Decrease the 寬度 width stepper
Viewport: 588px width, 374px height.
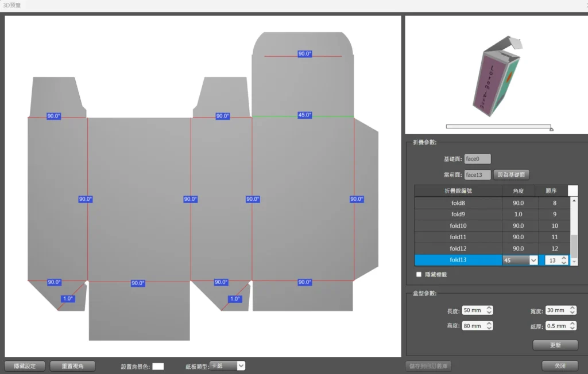tap(572, 313)
